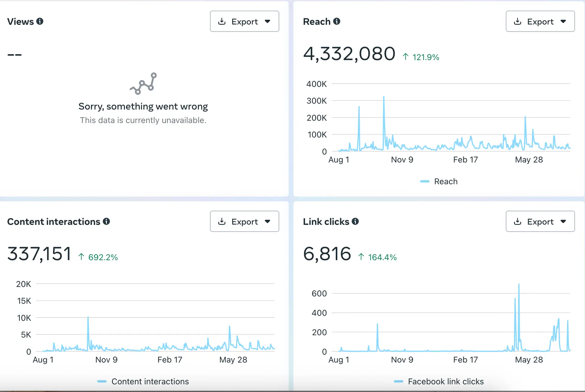This screenshot has height=392, width=585.
Task: Open the Views info tooltip icon
Action: [40, 21]
